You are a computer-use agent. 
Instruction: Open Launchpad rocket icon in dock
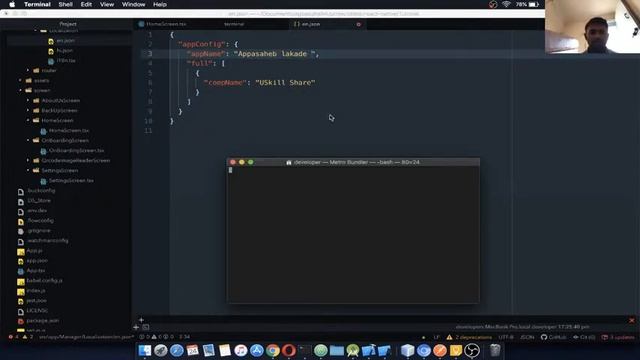click(x=160, y=351)
